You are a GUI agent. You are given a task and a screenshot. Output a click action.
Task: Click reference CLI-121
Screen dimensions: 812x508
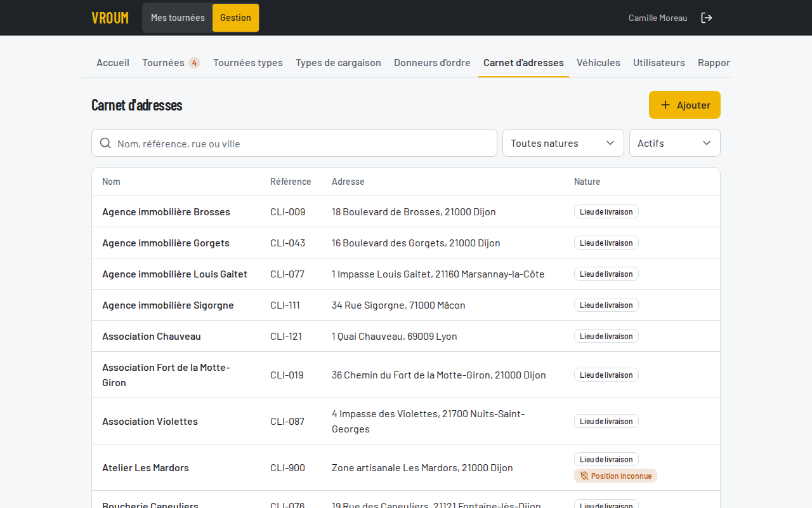(286, 336)
